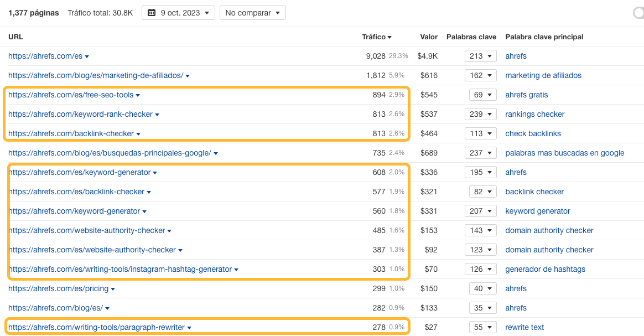Click the caret beside keyword-generator URL
The width and height of the screenshot is (644, 336).
(x=144, y=211)
